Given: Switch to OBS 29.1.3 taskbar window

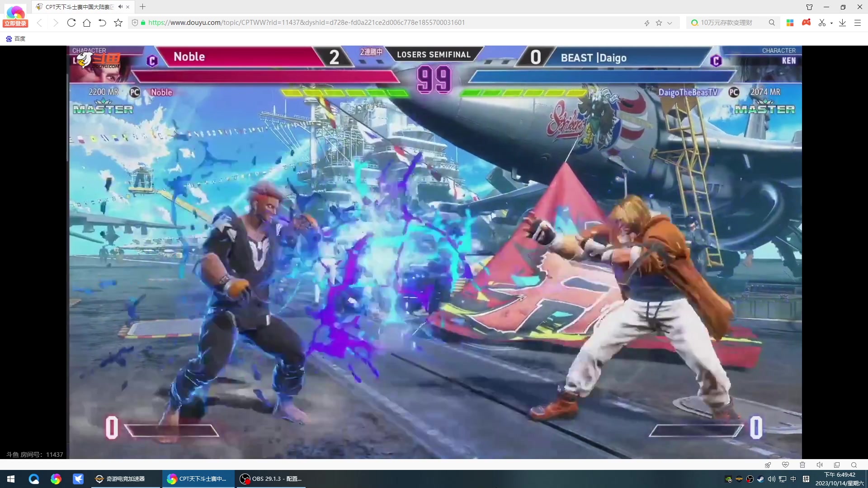Looking at the screenshot, I should pos(271,479).
